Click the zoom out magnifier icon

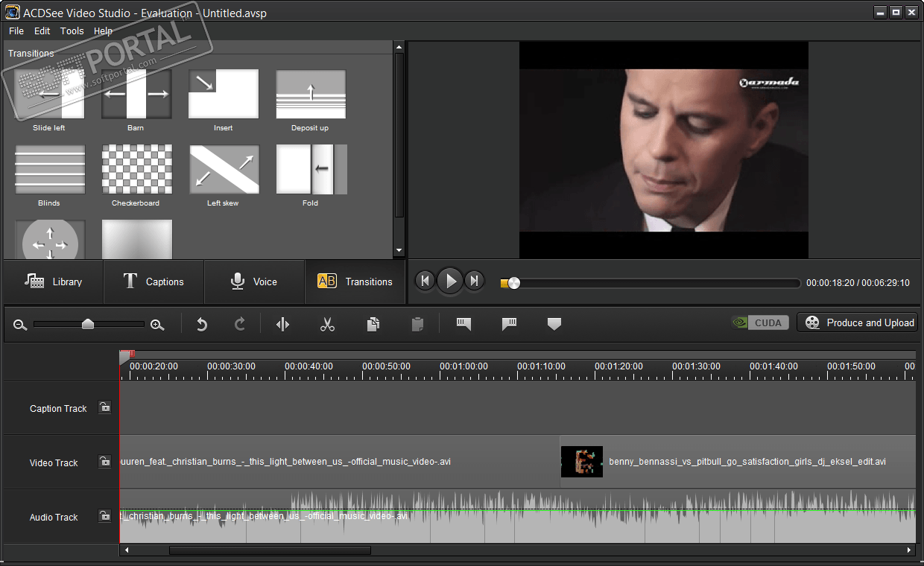coord(20,325)
